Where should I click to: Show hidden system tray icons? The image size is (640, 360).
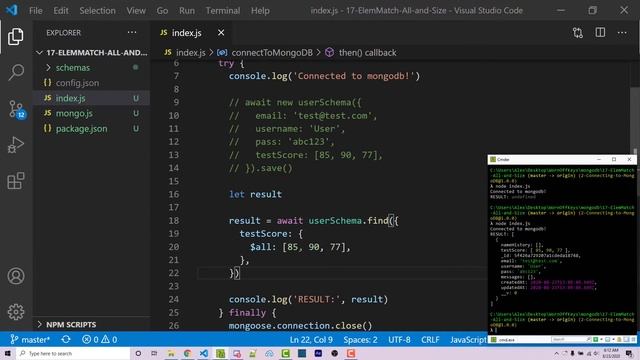click(x=556, y=353)
